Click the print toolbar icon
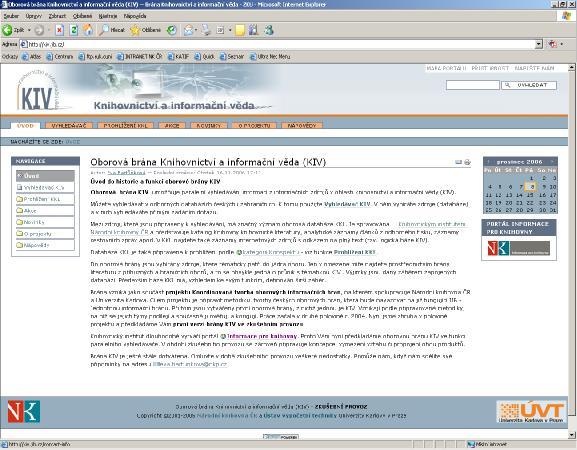 pos(206,30)
